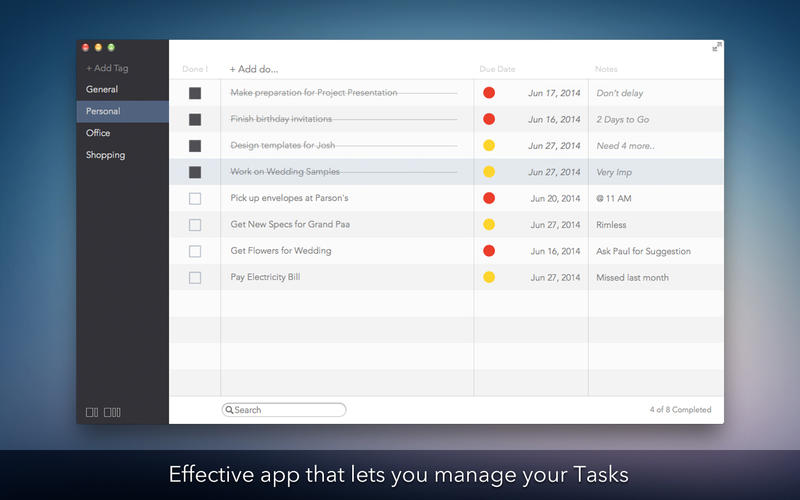Click yellow priority dot for Get New Specs
This screenshot has width=800, height=500.
tap(489, 224)
